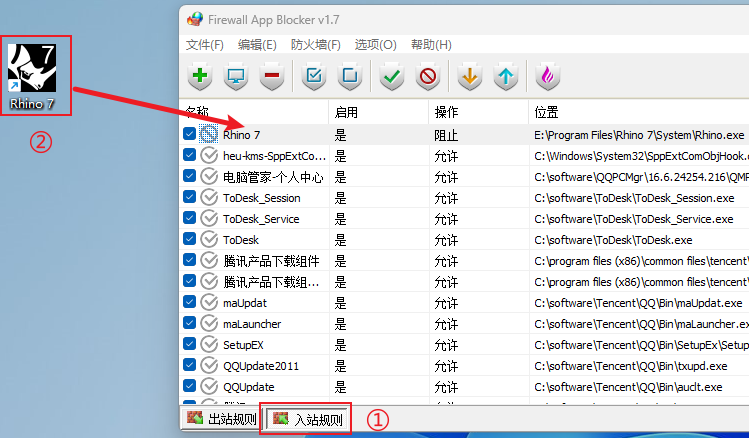Viewport: 749px width, 438px height.
Task: Toggle the 电脑管家-个人中心 rule checkbox
Action: pyautogui.click(x=189, y=176)
